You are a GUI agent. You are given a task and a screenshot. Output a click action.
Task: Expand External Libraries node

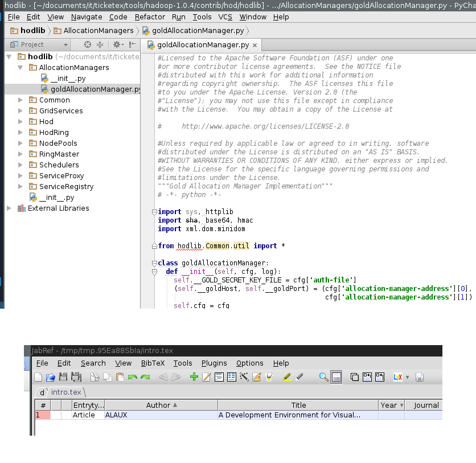pyautogui.click(x=9, y=208)
